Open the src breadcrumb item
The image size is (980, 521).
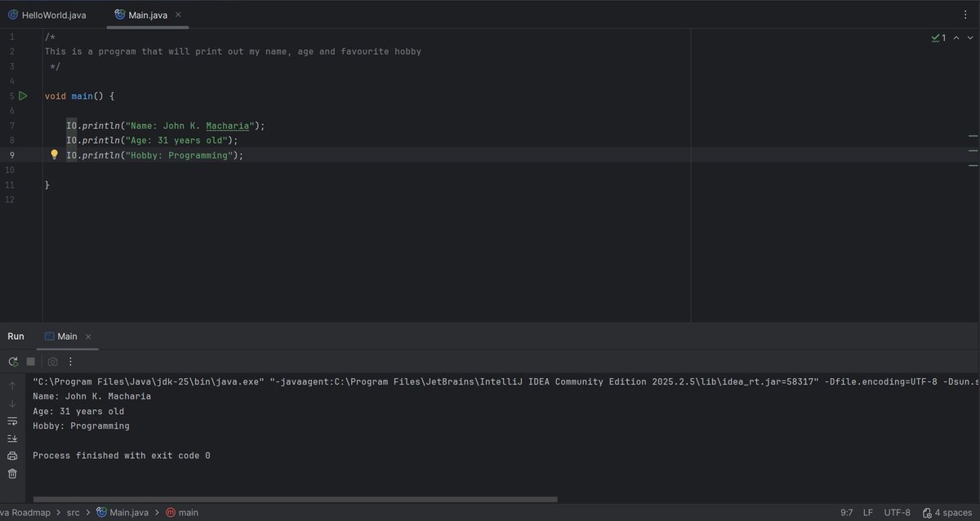[73, 512]
